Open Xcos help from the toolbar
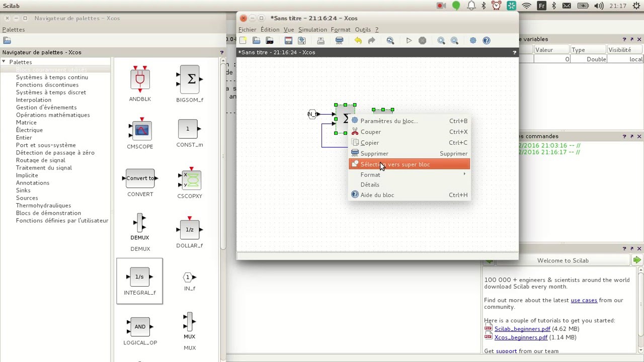 (487, 41)
